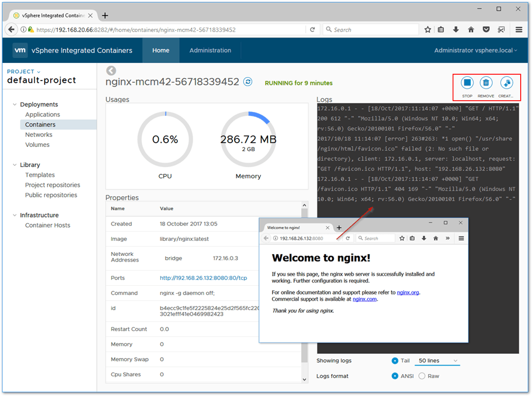Go back using the gray circle arrow
The image size is (532, 396).
tap(111, 70)
